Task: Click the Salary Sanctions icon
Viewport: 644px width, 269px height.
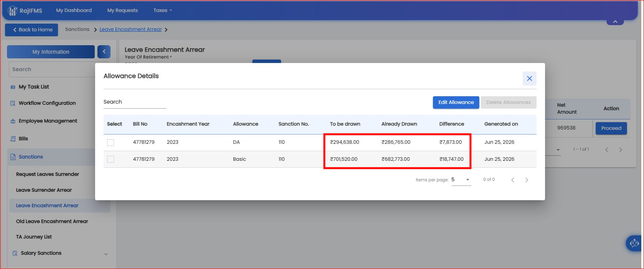Action: point(15,253)
